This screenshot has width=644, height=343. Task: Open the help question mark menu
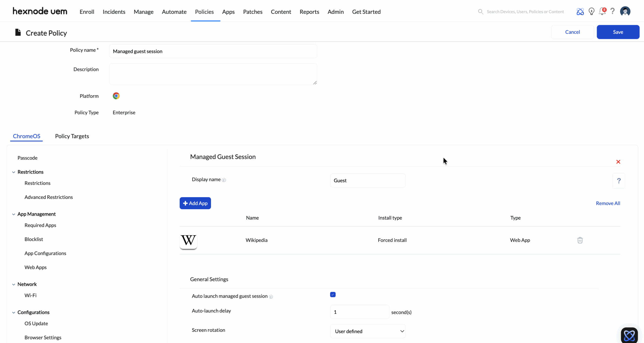613,11
